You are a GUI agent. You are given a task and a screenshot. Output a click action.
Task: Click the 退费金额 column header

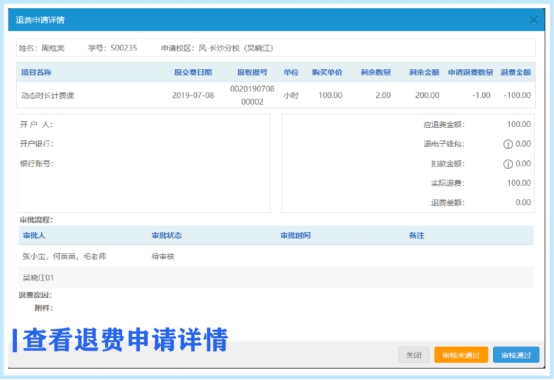tap(515, 72)
